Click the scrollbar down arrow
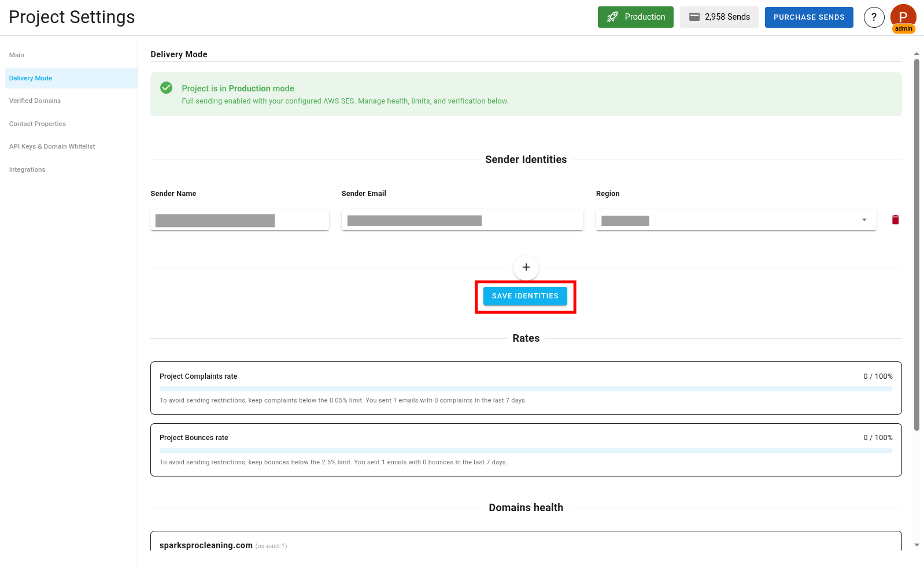 916,545
